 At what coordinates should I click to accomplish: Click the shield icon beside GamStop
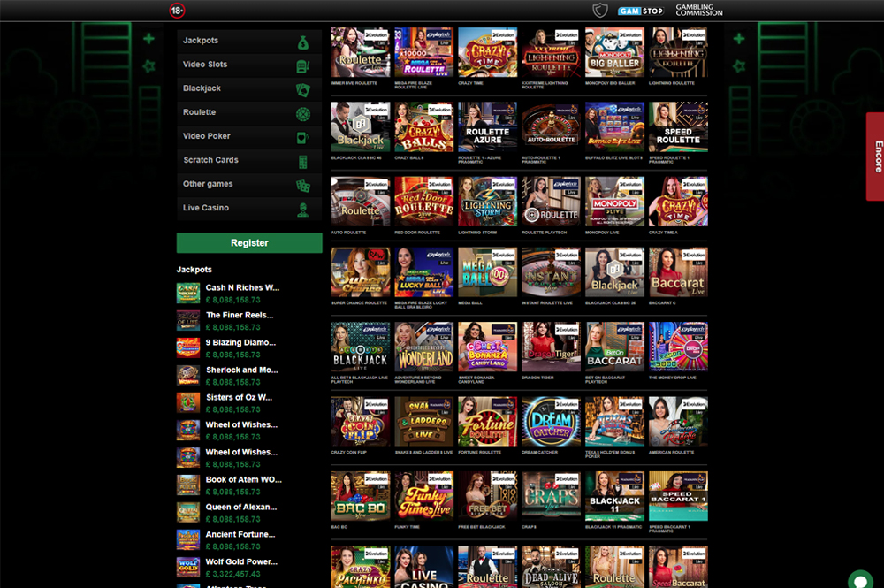pos(600,10)
